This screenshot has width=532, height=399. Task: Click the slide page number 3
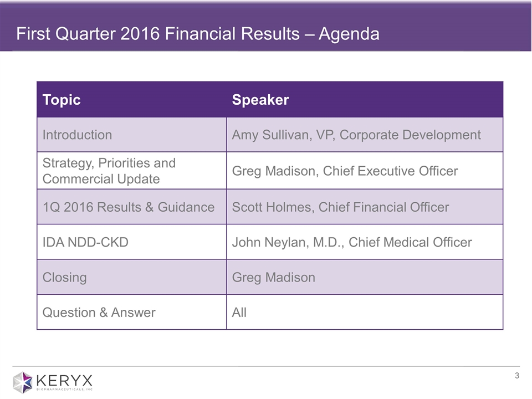point(516,377)
